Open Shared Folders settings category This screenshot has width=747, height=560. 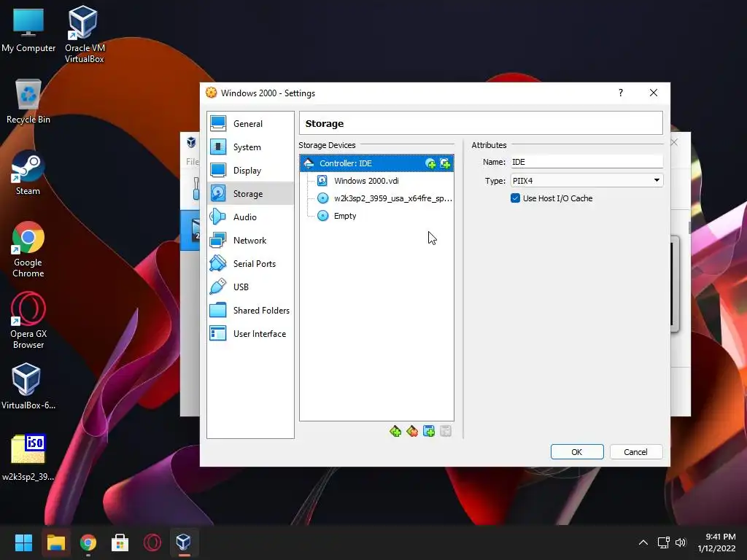tap(251, 311)
